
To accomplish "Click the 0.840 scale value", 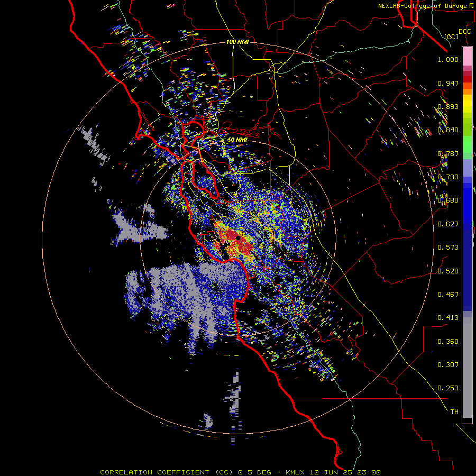I will (x=448, y=130).
